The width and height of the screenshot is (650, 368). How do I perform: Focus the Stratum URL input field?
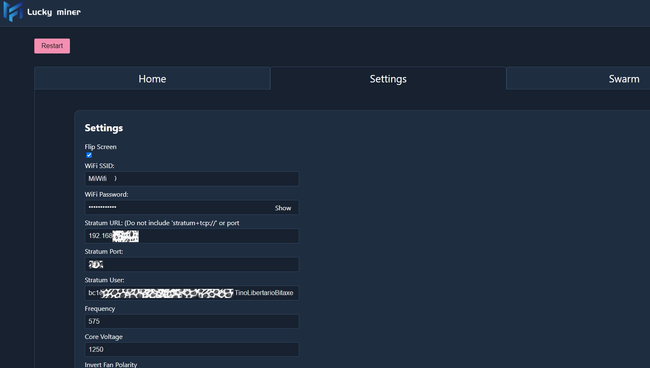point(192,236)
